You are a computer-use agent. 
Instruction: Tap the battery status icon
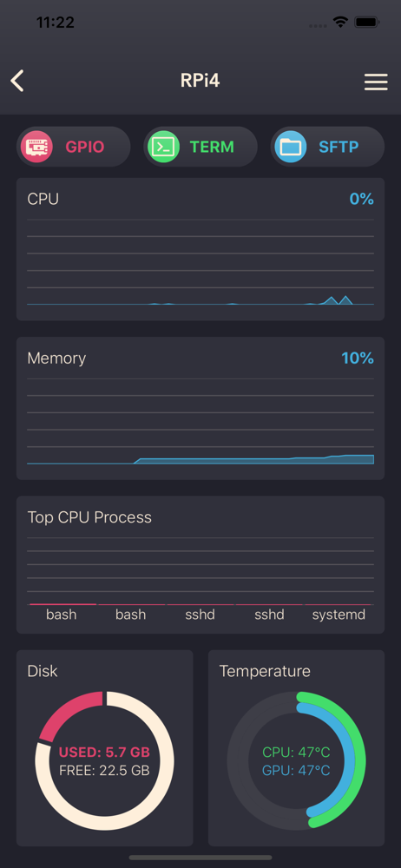[x=366, y=23]
